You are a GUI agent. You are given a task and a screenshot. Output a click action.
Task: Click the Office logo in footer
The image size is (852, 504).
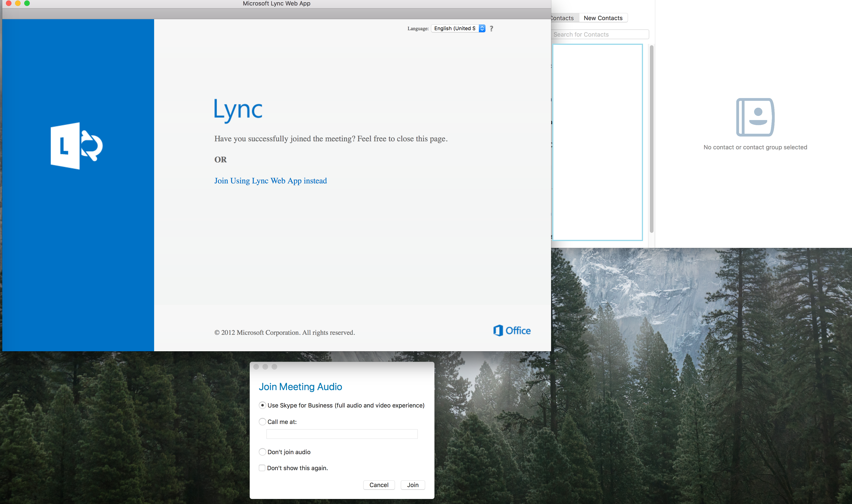(x=512, y=330)
